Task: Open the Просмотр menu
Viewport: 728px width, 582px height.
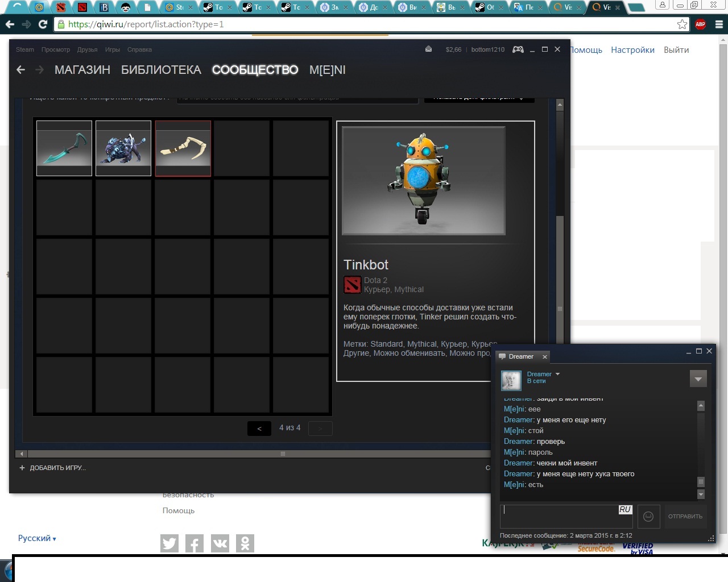Action: click(x=56, y=49)
